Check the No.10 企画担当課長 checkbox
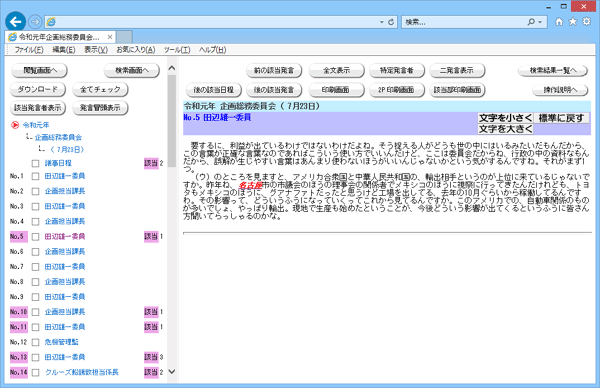600x388 pixels. click(x=35, y=312)
